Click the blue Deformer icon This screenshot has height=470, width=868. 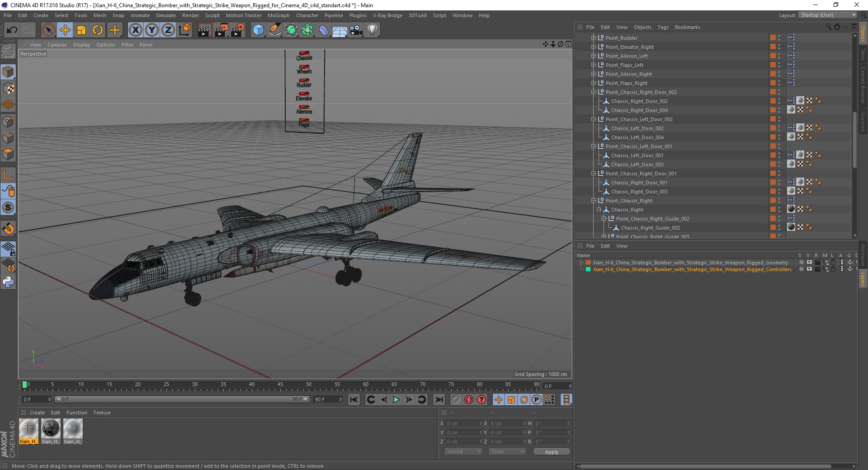pos(324,30)
